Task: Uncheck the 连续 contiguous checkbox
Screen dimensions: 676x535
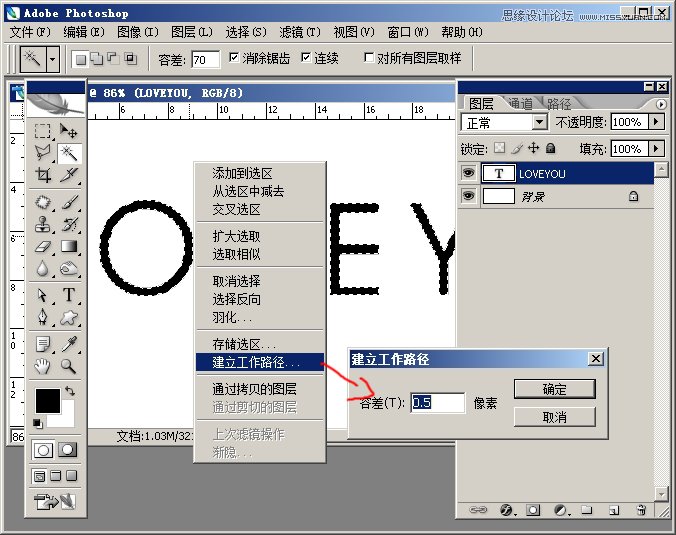Action: (305, 59)
